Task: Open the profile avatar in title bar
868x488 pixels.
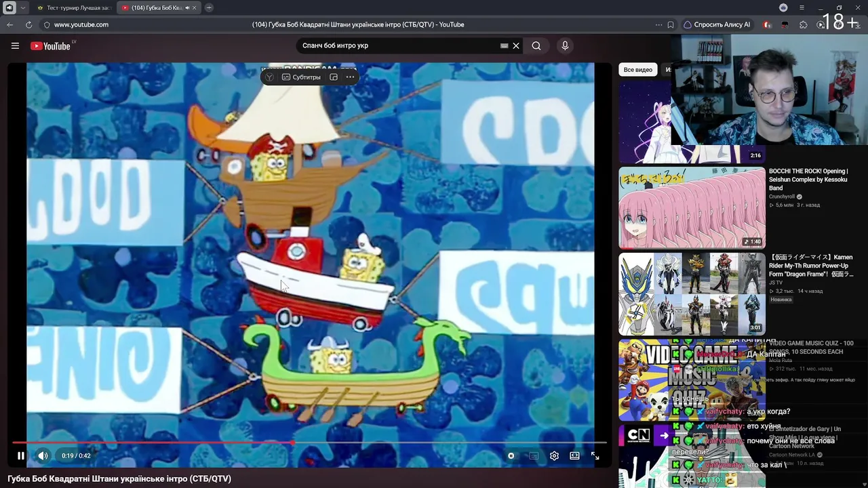Action: click(x=783, y=7)
